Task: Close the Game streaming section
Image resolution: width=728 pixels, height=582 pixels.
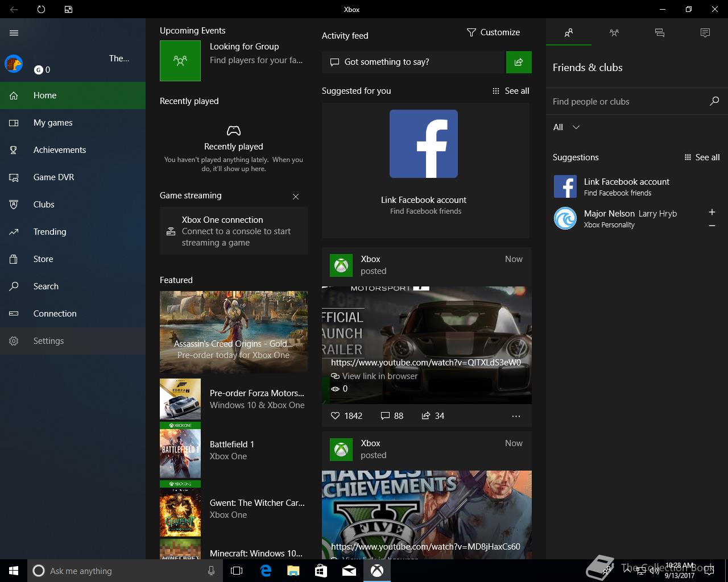Action: point(296,197)
